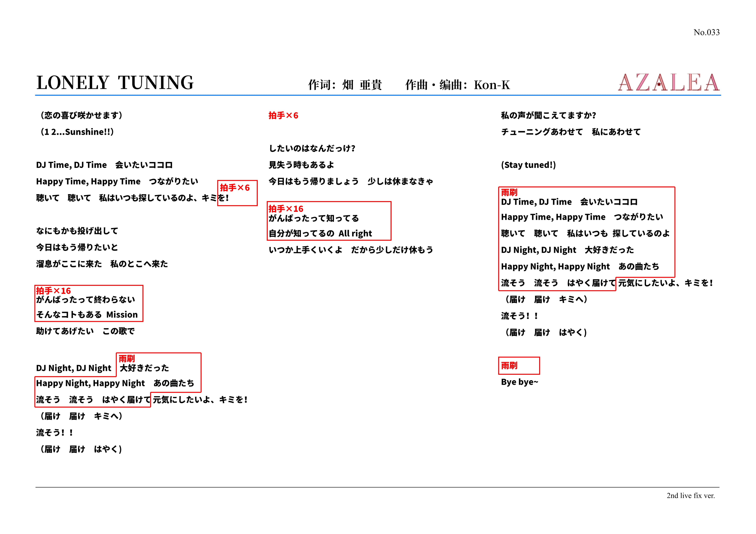
Task: Click the AZALEA logo
Action: (x=668, y=82)
